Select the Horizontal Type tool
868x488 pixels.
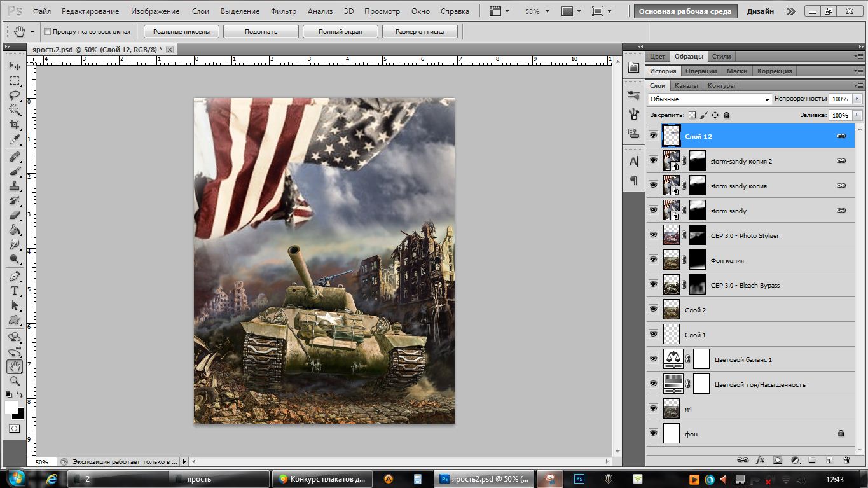(15, 291)
